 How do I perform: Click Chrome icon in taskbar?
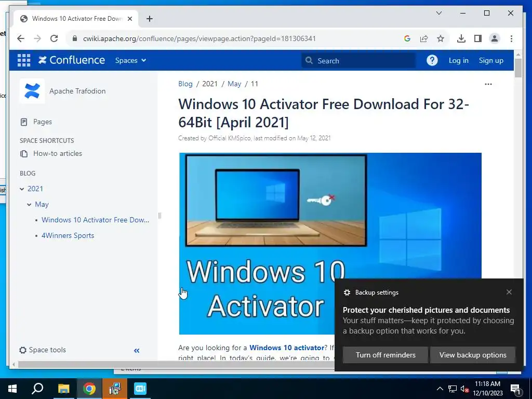pyautogui.click(x=89, y=389)
